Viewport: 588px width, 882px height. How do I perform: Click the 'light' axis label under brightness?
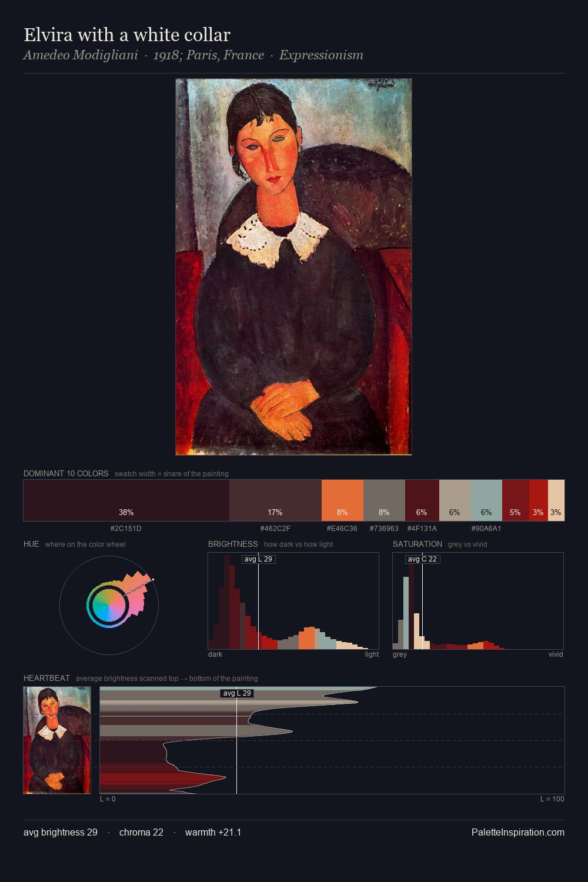coord(372,654)
